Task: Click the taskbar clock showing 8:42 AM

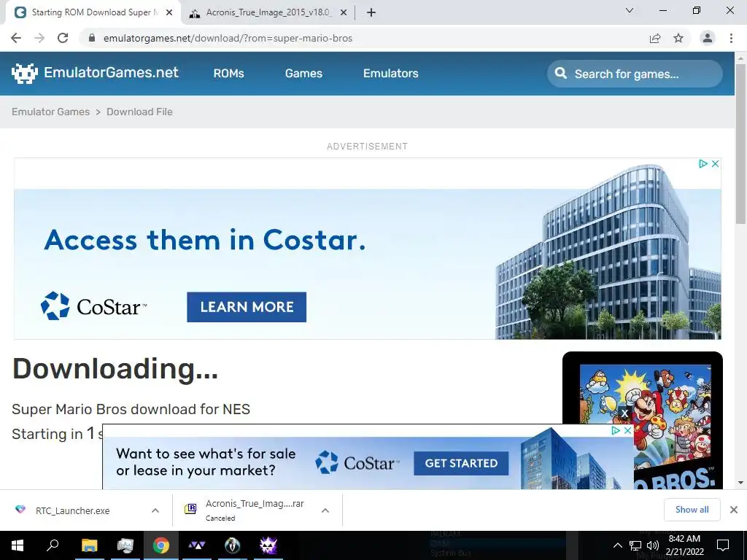Action: click(x=684, y=545)
